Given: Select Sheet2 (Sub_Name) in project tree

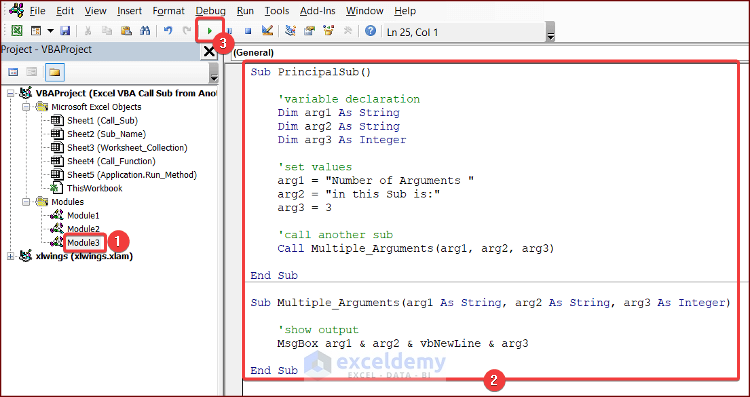Looking at the screenshot, I should 106,134.
